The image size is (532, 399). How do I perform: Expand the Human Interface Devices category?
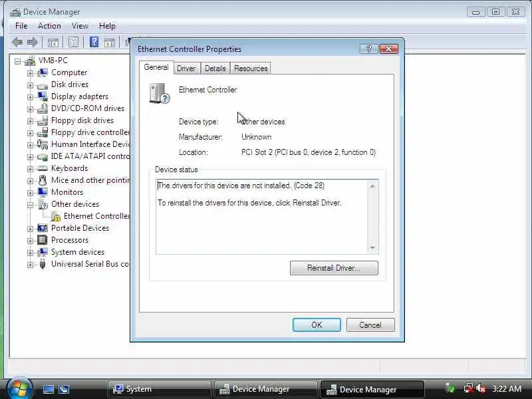coord(30,145)
